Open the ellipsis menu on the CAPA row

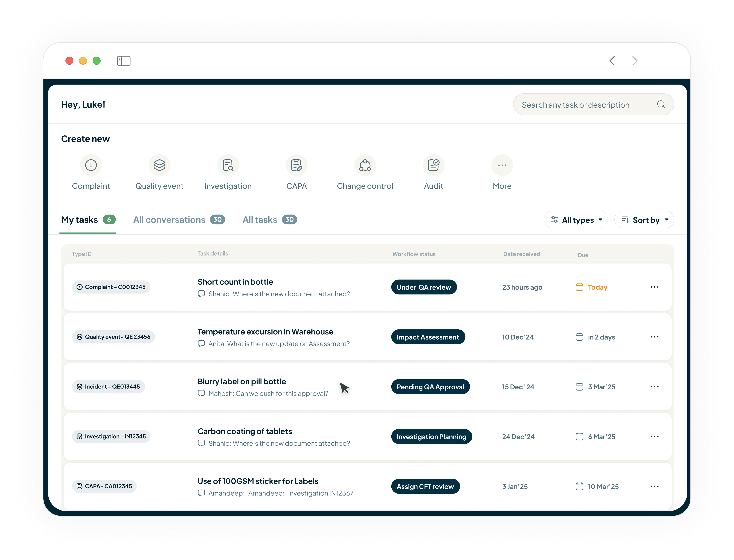654,486
